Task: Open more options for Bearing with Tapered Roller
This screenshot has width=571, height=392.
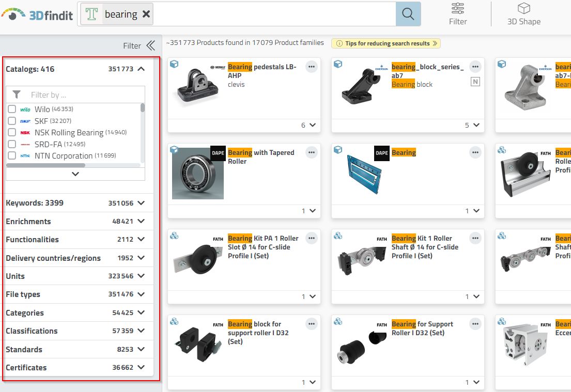Action: (312, 152)
